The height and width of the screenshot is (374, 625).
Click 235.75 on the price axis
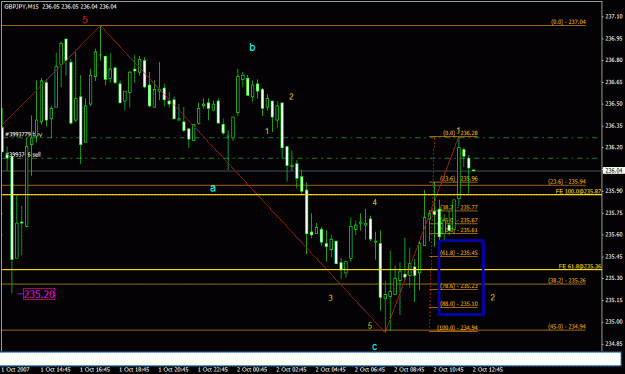[x=614, y=213]
